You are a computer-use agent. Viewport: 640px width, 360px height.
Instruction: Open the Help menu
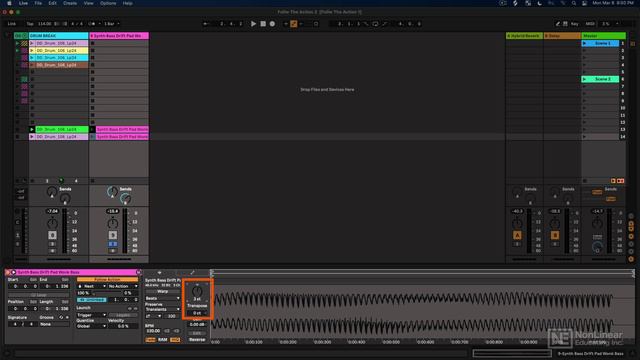[127, 3]
